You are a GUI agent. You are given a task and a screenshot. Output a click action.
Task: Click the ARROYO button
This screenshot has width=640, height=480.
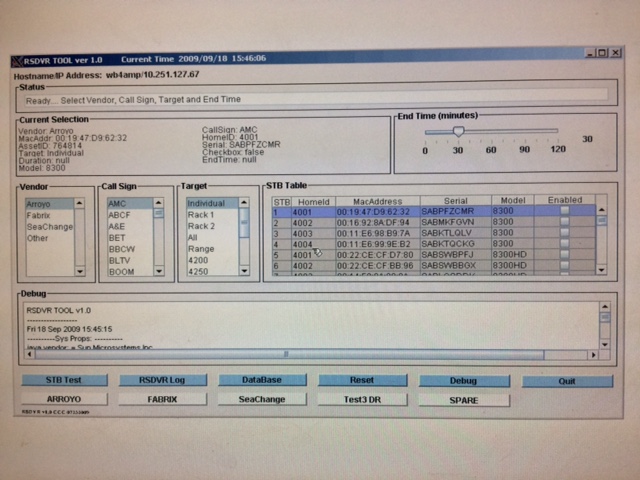[64, 399]
